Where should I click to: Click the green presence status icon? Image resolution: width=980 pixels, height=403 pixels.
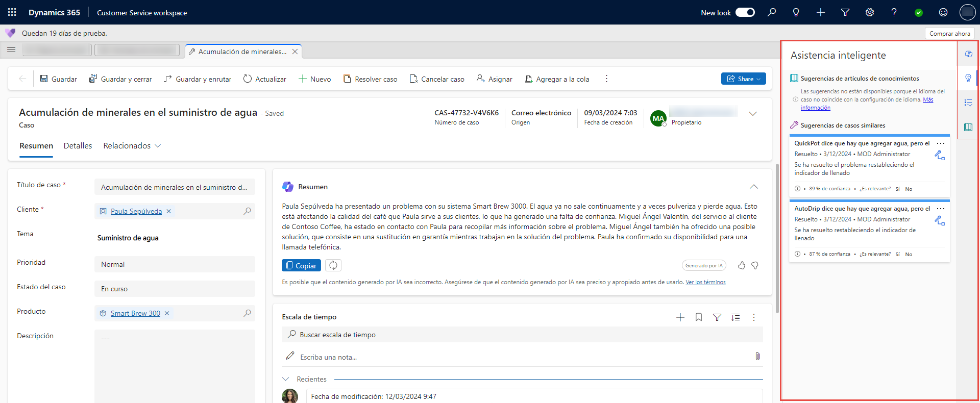(x=919, y=13)
